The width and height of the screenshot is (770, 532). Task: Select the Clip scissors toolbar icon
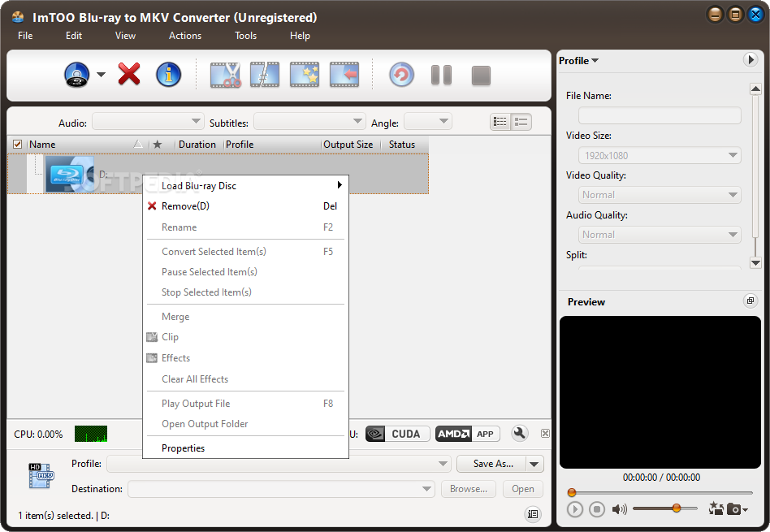[226, 75]
